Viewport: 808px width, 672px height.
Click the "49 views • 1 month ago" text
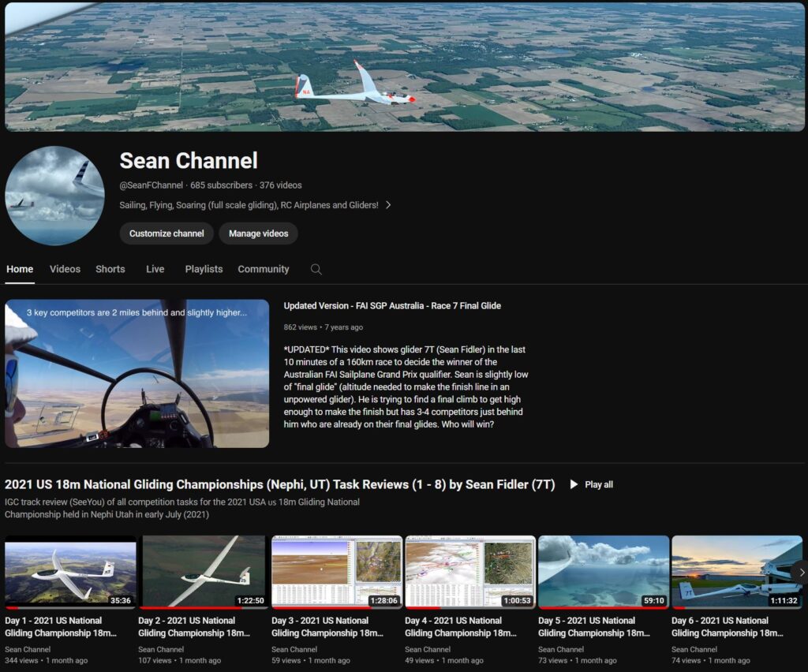click(x=444, y=661)
